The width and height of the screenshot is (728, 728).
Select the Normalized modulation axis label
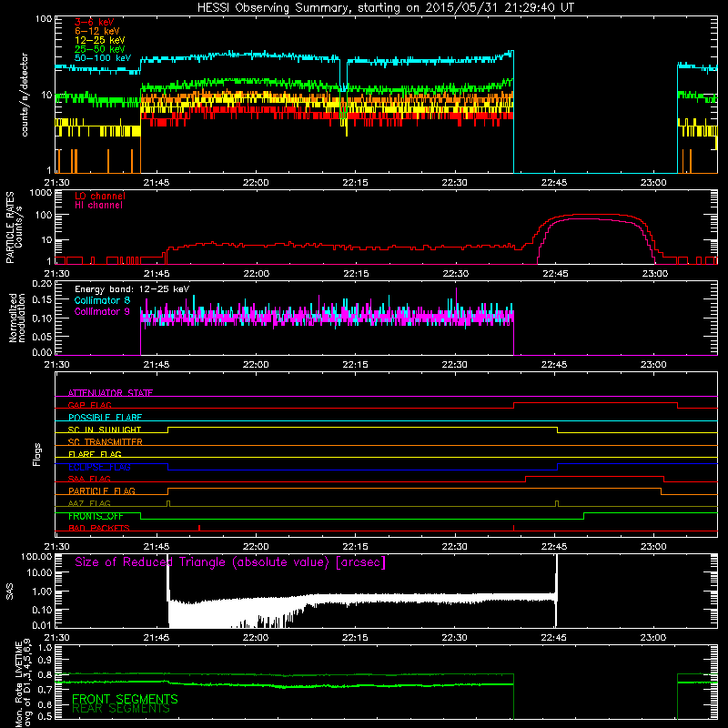click(x=17, y=318)
